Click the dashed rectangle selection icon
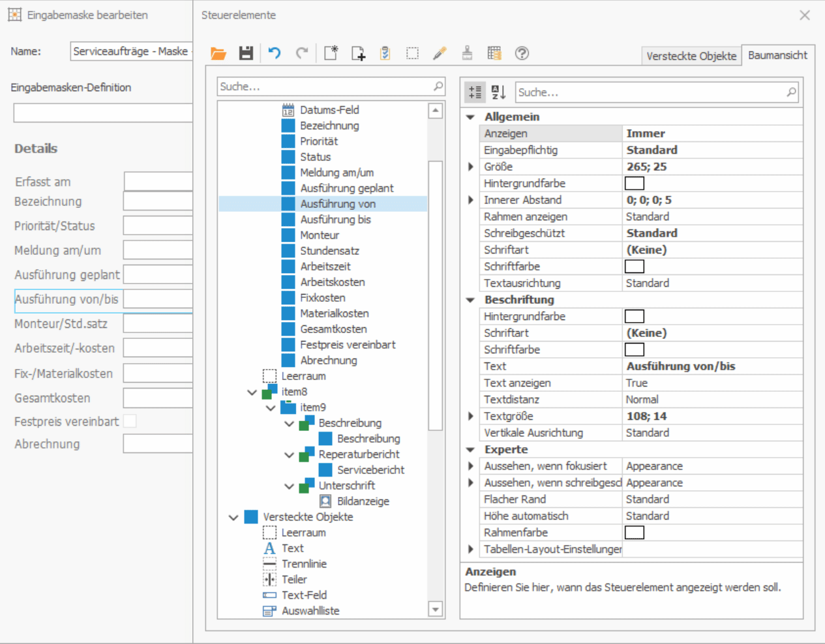The width and height of the screenshot is (825, 644). click(412, 53)
